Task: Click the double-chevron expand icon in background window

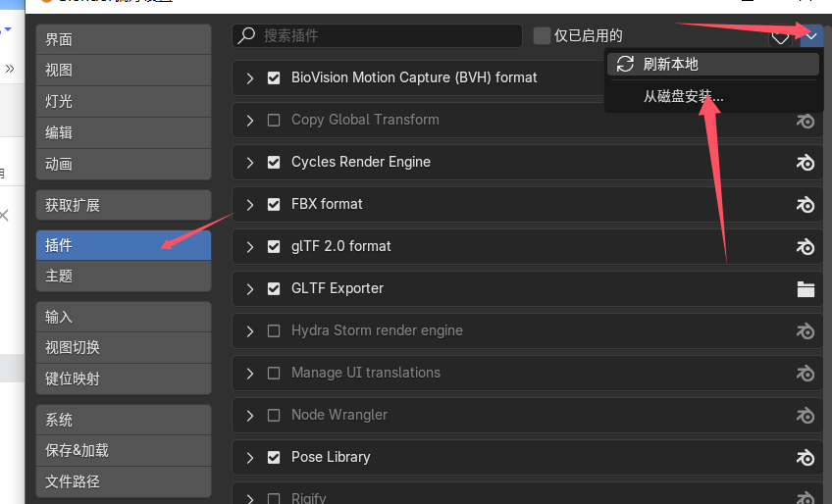Action: pos(10,69)
